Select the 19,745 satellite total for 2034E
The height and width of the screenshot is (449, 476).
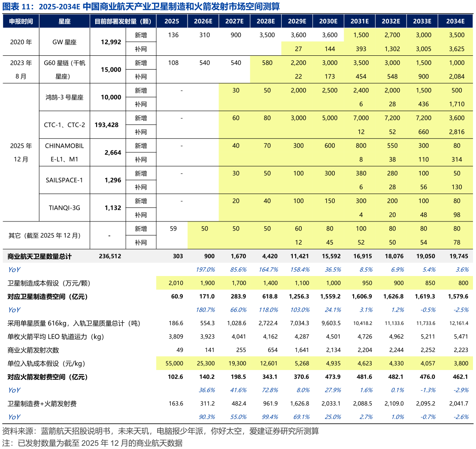click(457, 256)
